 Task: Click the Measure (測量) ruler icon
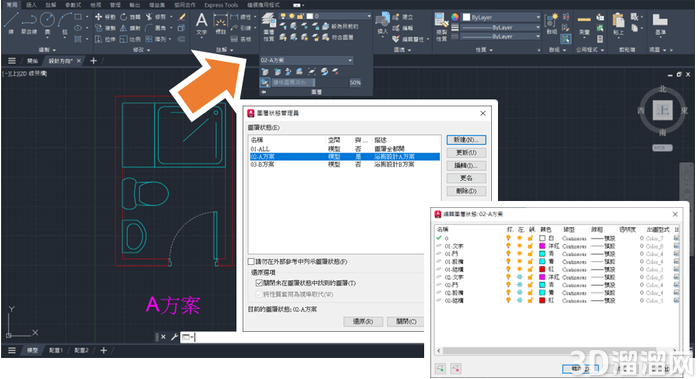point(584,24)
